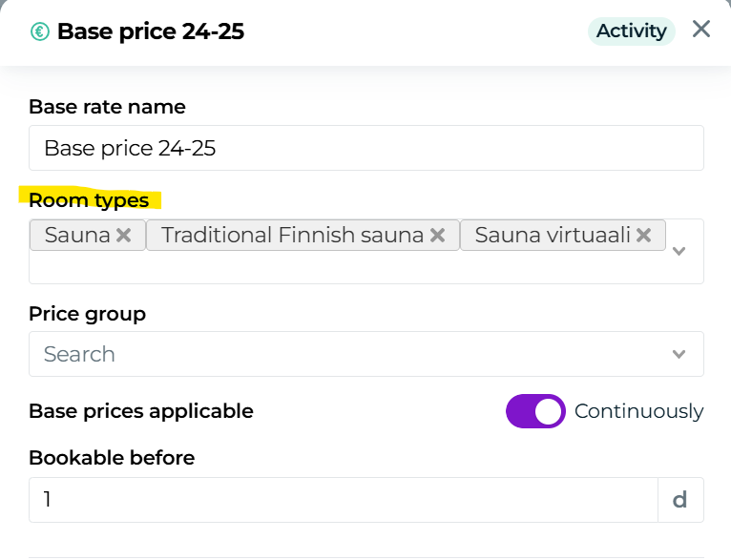731x560 pixels.
Task: Click the Base prices applicable label
Action: click(x=141, y=411)
